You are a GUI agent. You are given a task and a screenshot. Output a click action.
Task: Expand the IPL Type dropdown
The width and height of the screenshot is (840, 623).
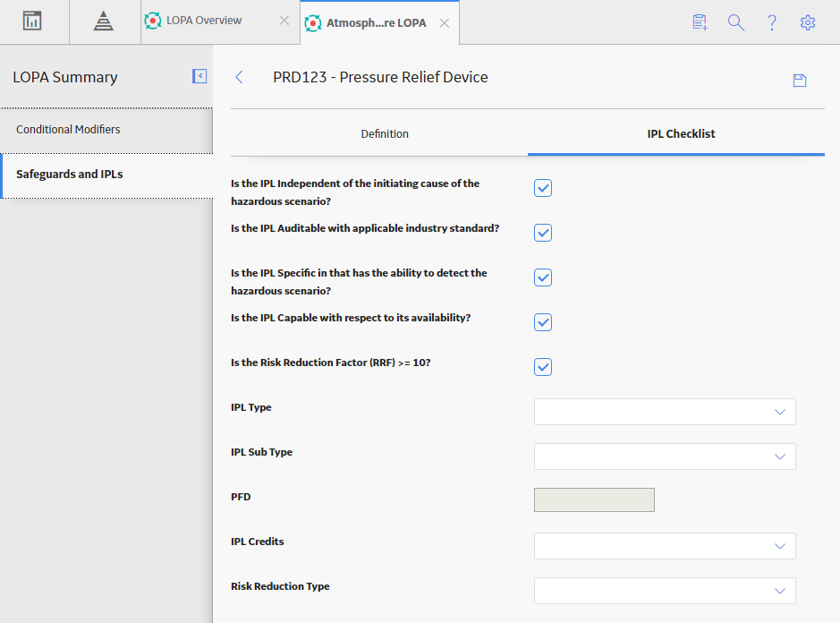click(665, 412)
